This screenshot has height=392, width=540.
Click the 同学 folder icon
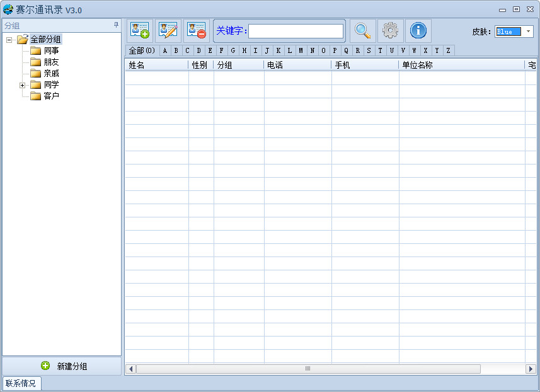[35, 84]
